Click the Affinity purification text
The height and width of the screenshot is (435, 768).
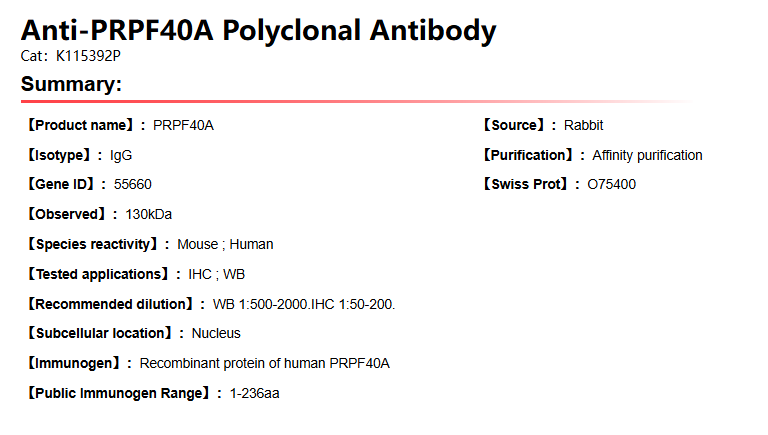click(647, 155)
